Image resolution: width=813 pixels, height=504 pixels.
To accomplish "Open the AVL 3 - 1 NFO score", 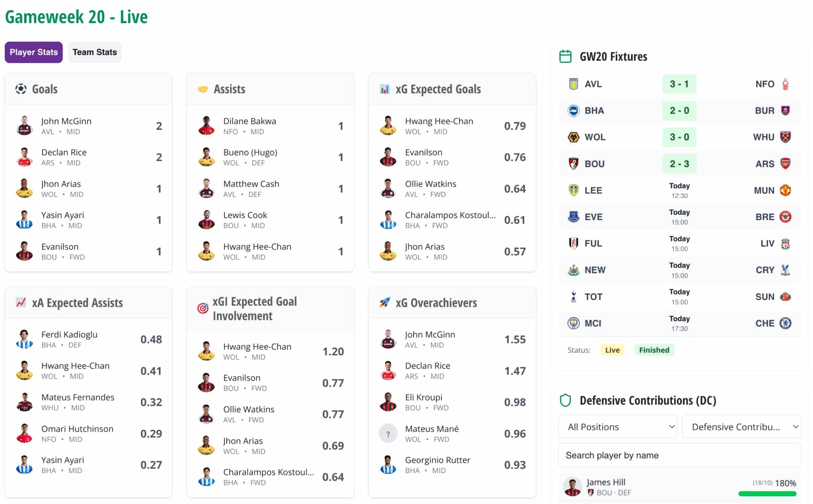I will pyautogui.click(x=679, y=84).
